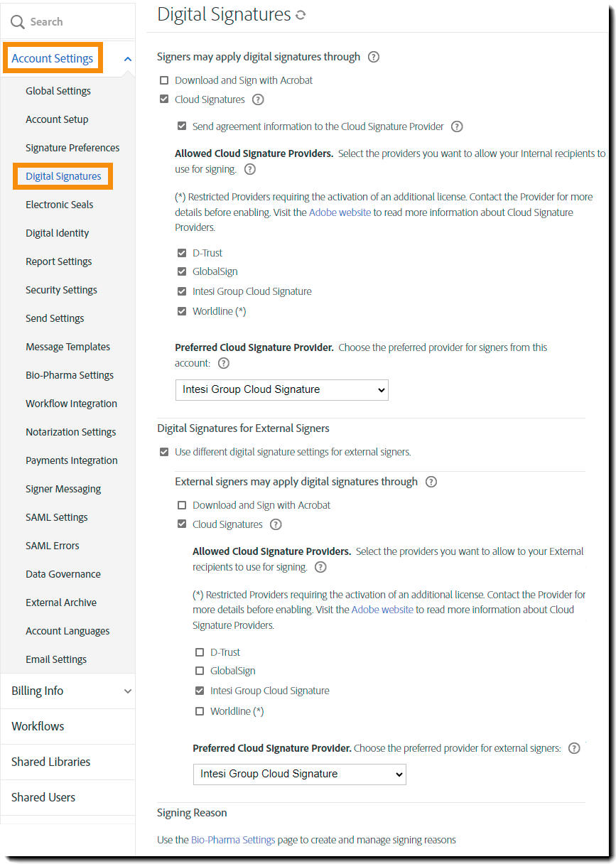This screenshot has width=616, height=864.
Task: Click help icon beside Preferred Cloud Signature Provider
Action: click(x=223, y=362)
